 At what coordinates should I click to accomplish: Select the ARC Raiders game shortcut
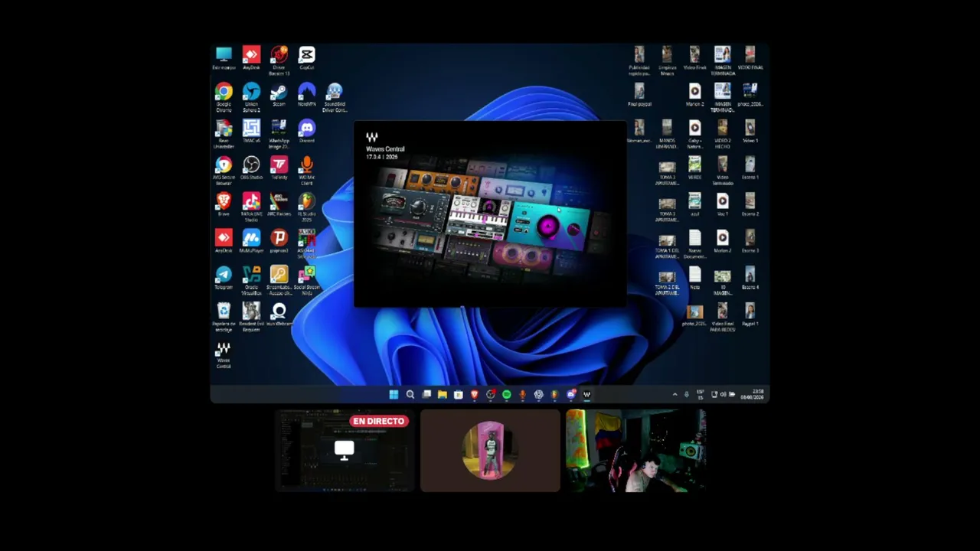pos(279,205)
